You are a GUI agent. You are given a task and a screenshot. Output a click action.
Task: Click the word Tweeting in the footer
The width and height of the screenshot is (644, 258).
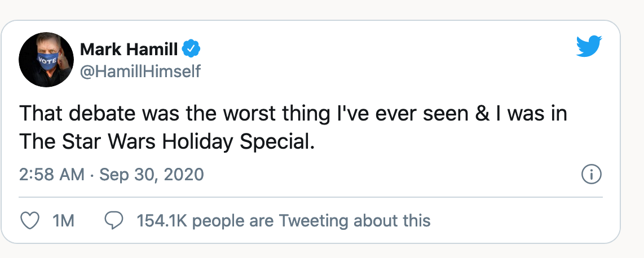pyautogui.click(x=314, y=221)
